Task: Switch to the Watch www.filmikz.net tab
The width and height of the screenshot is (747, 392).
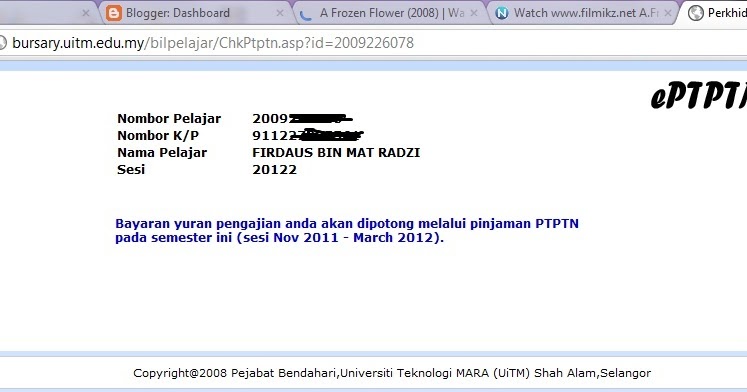Action: click(583, 13)
